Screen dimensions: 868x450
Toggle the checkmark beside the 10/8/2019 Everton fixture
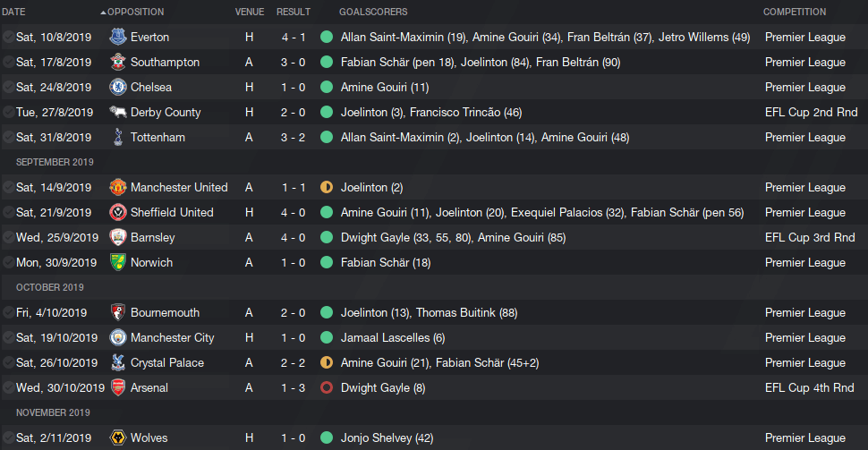[x=8, y=37]
